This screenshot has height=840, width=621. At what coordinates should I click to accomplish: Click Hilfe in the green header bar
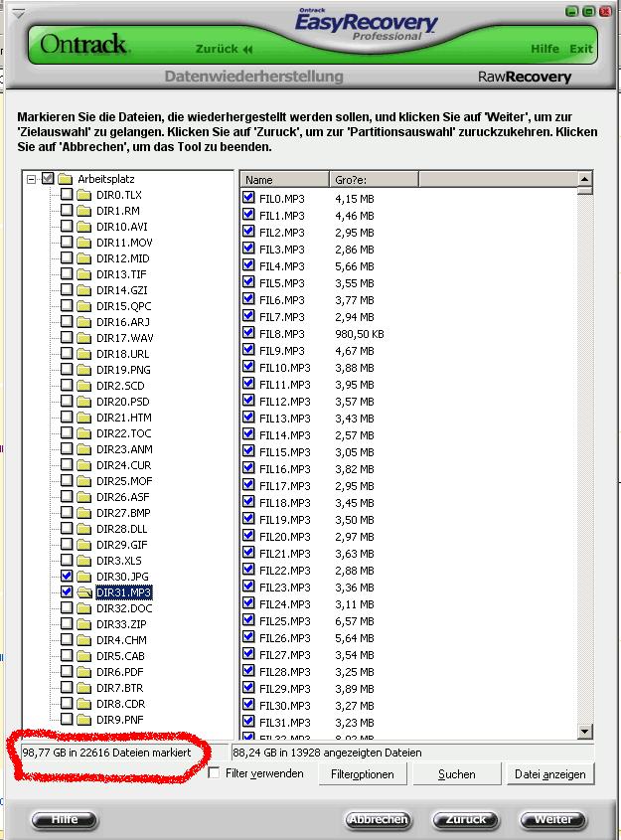click(x=544, y=49)
